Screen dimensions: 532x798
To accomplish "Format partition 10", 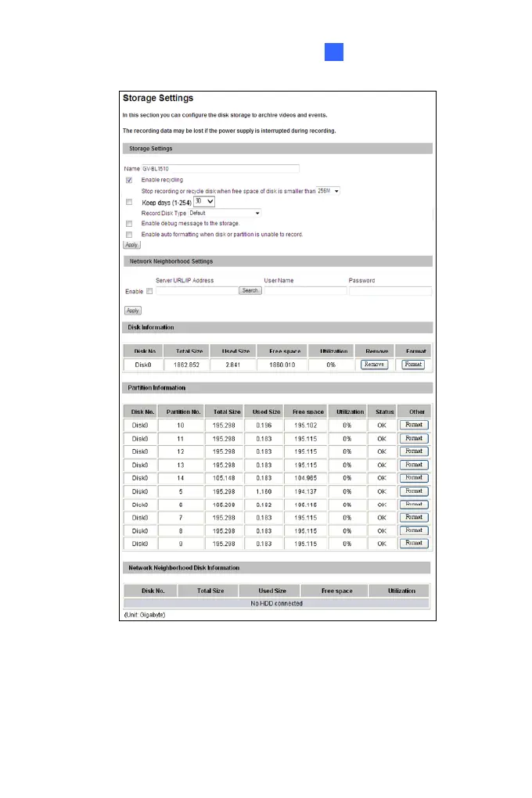I will tap(414, 425).
